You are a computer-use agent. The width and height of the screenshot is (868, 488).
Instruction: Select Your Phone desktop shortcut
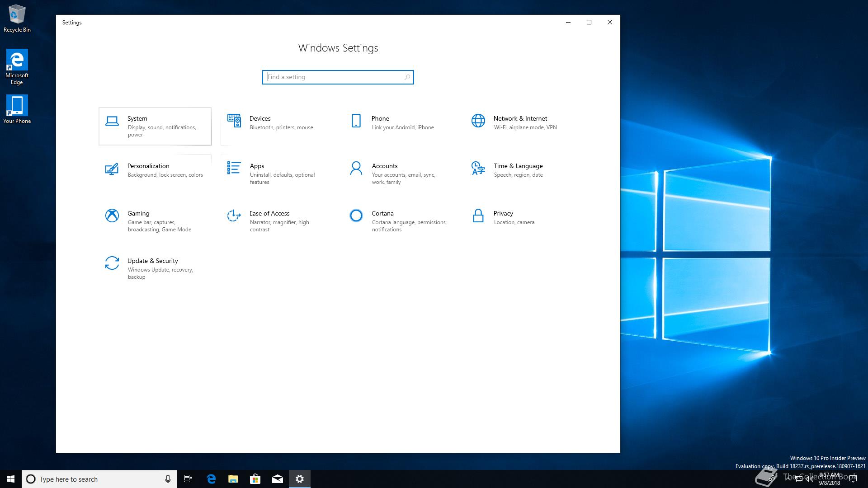17,109
